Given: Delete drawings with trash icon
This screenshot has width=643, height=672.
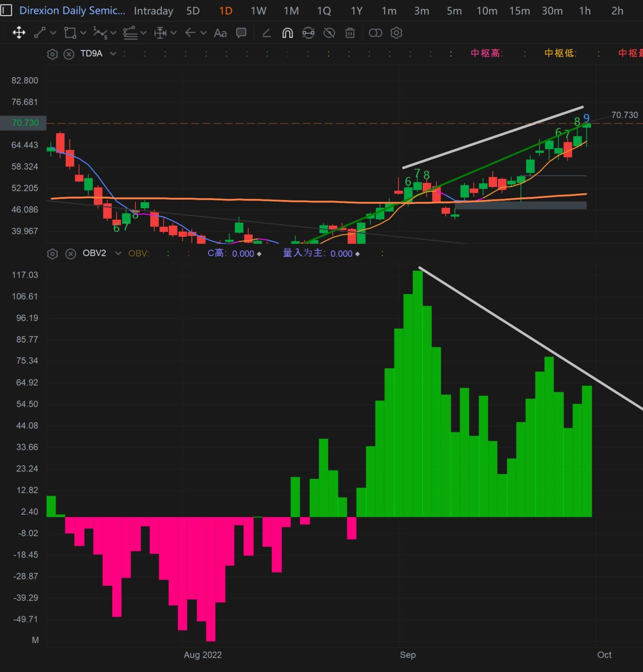Looking at the screenshot, I should [x=350, y=33].
